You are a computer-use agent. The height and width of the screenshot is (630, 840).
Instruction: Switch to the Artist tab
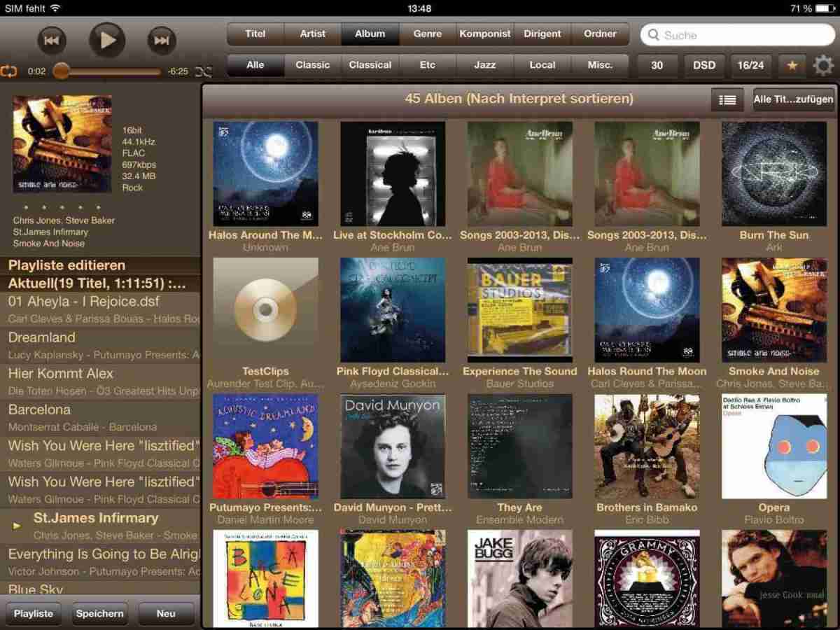(x=313, y=34)
